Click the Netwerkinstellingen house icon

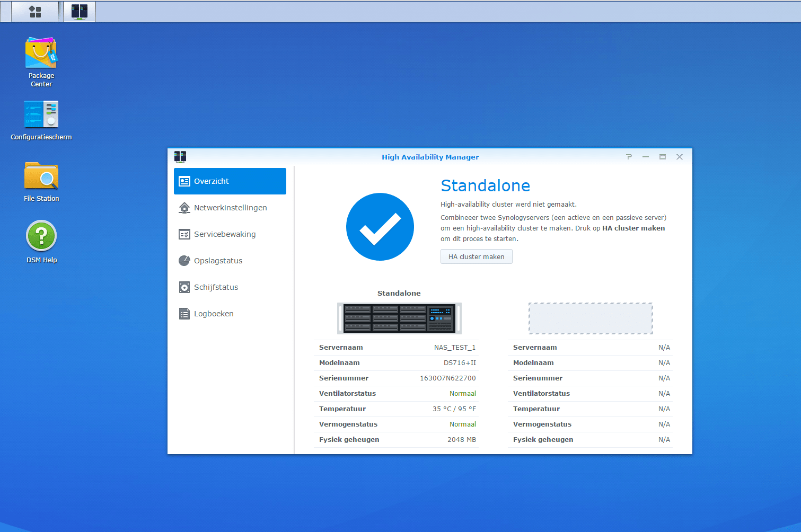point(184,208)
